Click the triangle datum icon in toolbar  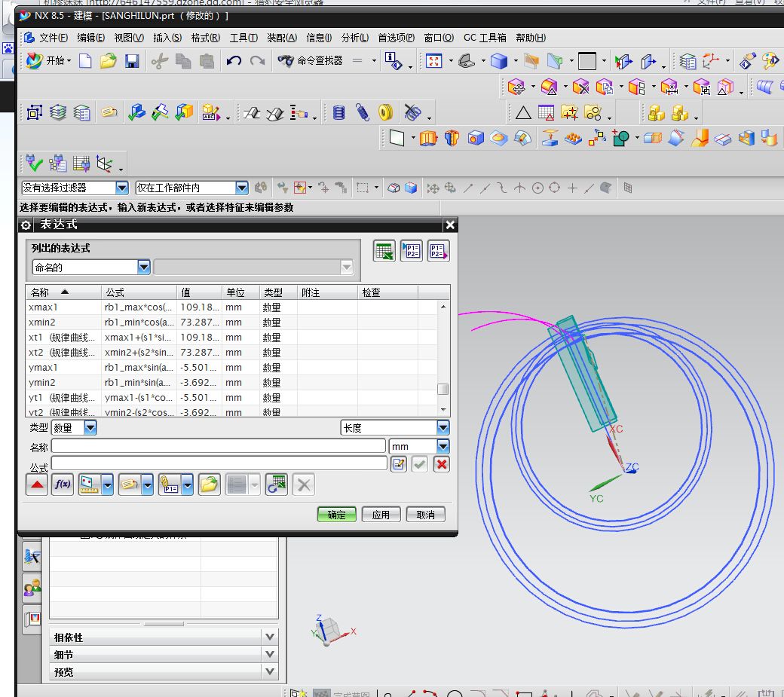523,113
